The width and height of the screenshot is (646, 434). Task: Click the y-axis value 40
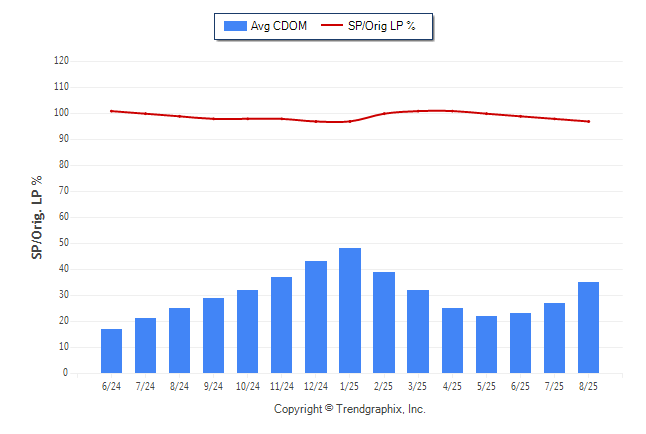click(x=64, y=269)
